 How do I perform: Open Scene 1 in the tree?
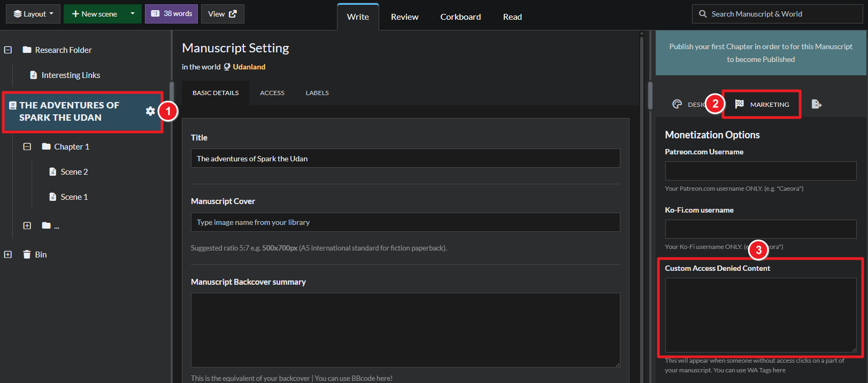[68, 197]
